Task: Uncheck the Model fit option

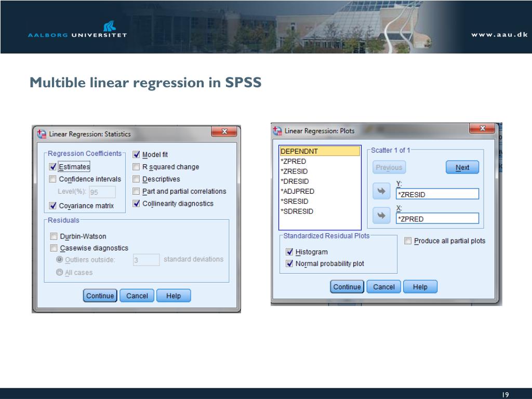Action: coord(136,154)
